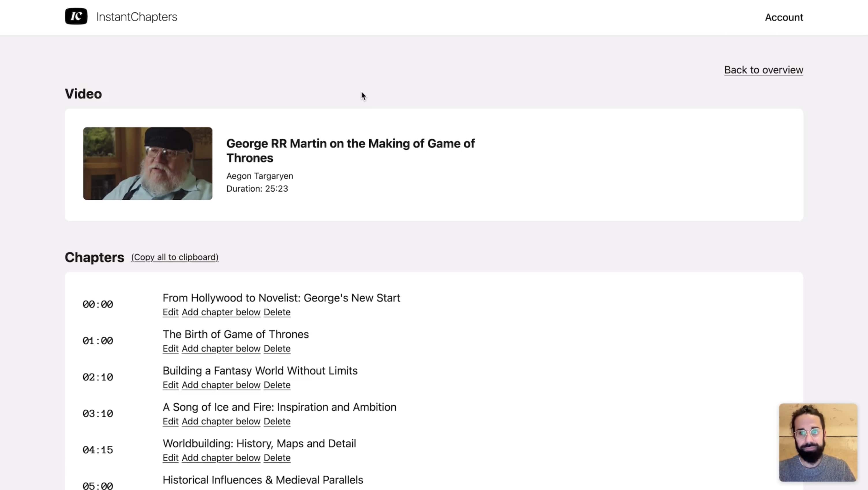
Task: Click the 00:00 chapter timestamp
Action: pyautogui.click(x=98, y=304)
